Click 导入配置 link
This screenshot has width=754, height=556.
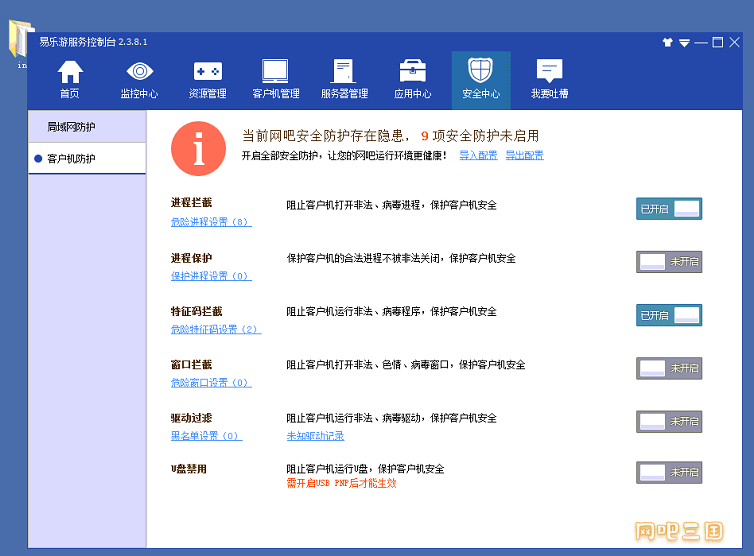tap(478, 155)
